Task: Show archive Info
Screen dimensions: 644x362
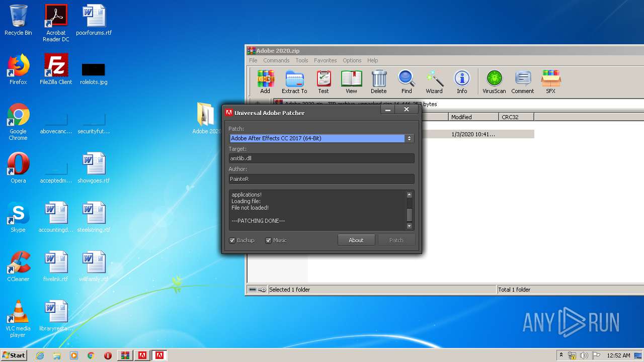Action: [462, 81]
